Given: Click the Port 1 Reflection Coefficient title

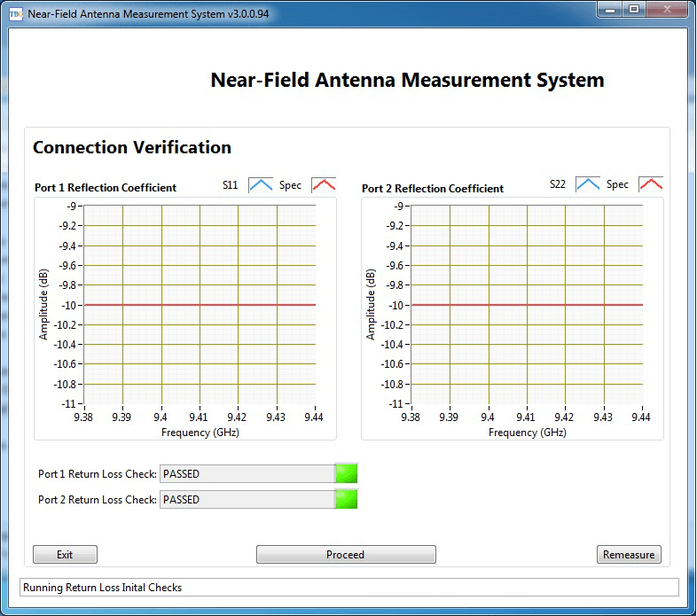Looking at the screenshot, I should (x=106, y=188).
